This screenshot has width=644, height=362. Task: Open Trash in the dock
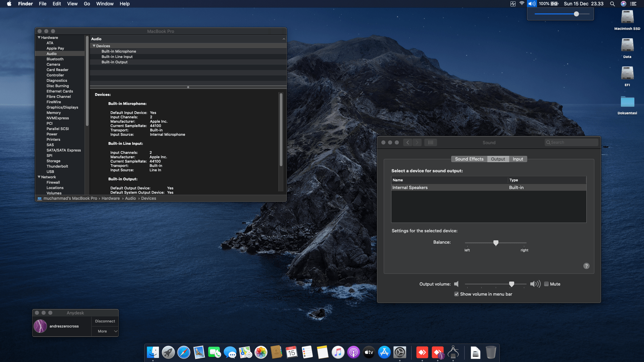coord(491,352)
